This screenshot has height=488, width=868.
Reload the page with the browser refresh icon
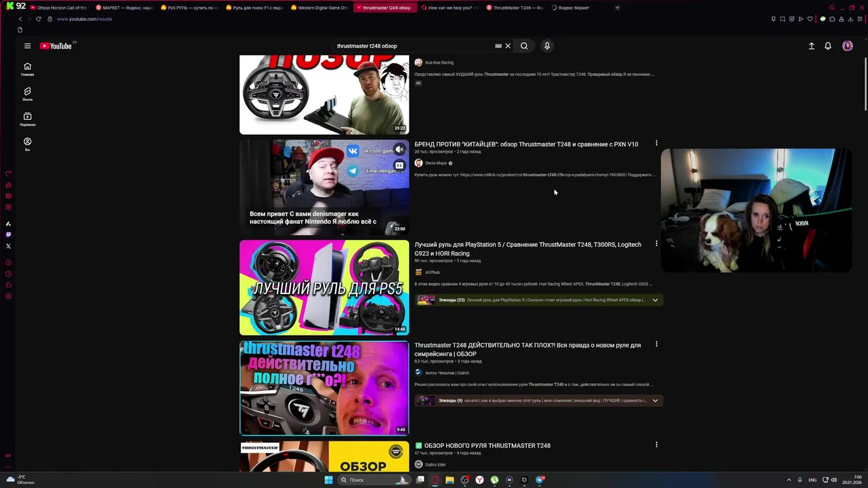tap(38, 19)
